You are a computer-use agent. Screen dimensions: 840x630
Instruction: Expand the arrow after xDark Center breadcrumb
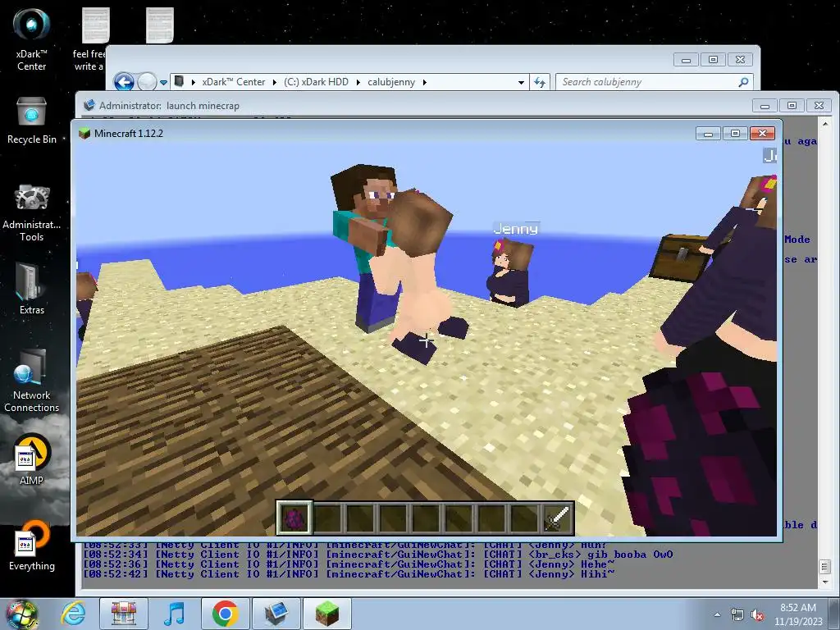pyautogui.click(x=274, y=82)
